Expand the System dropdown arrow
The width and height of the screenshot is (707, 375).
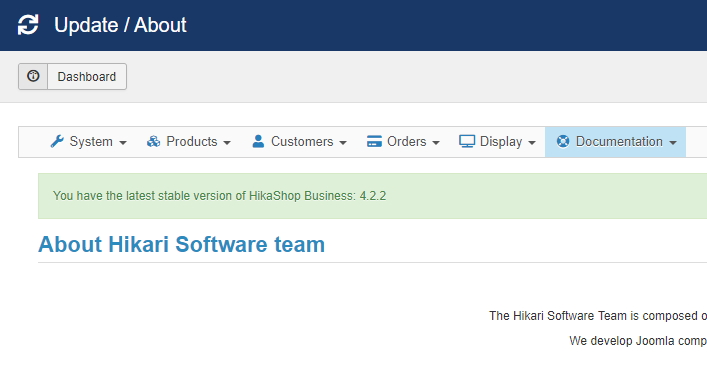(123, 143)
